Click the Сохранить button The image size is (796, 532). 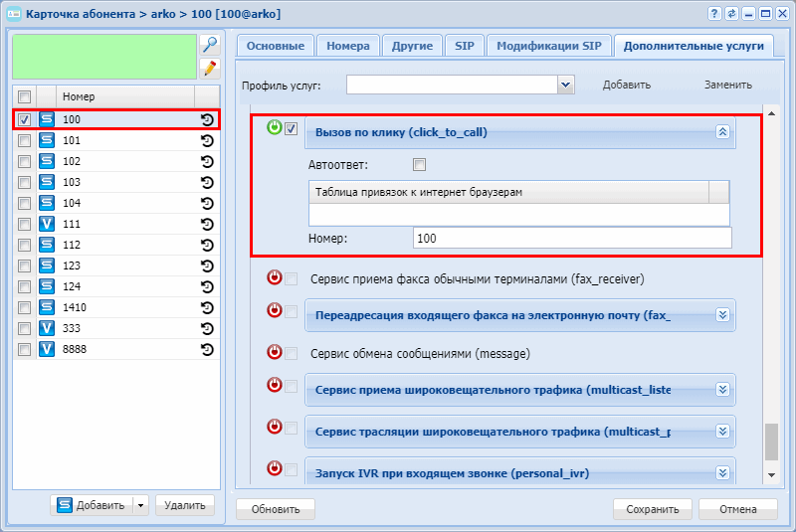[653, 509]
